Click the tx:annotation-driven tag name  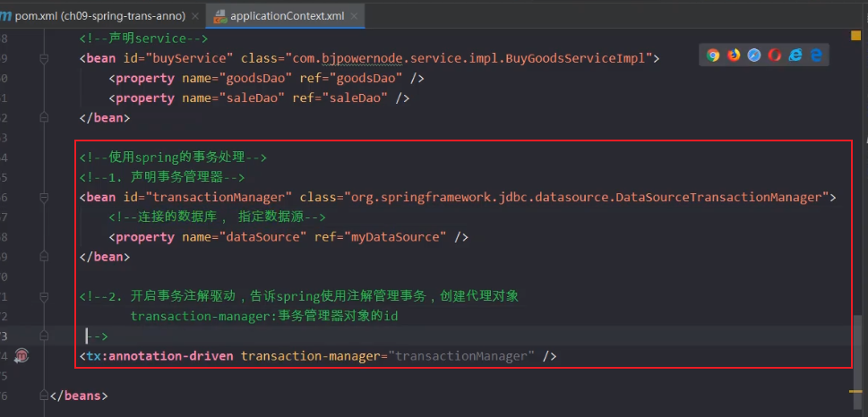(160, 355)
